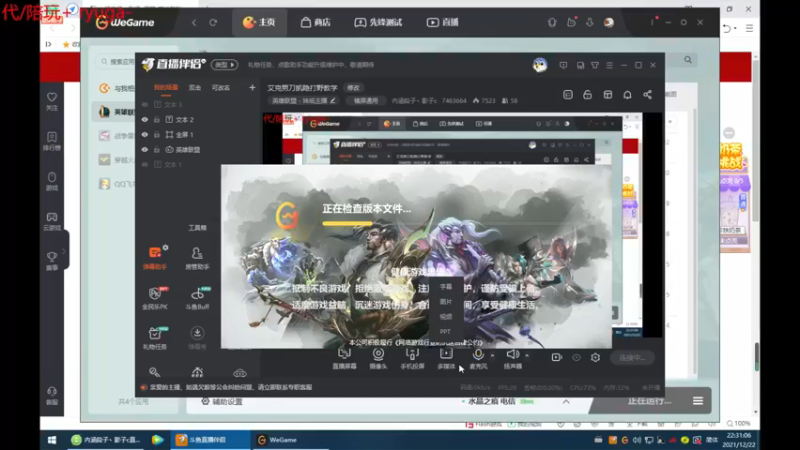Hide the 文本 2 layer
Image resolution: width=800 pixels, height=450 pixels.
(x=145, y=119)
